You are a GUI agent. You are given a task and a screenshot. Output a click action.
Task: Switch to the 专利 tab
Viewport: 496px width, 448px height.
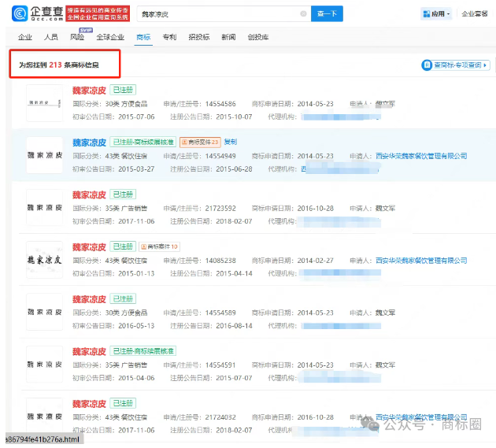[169, 37]
